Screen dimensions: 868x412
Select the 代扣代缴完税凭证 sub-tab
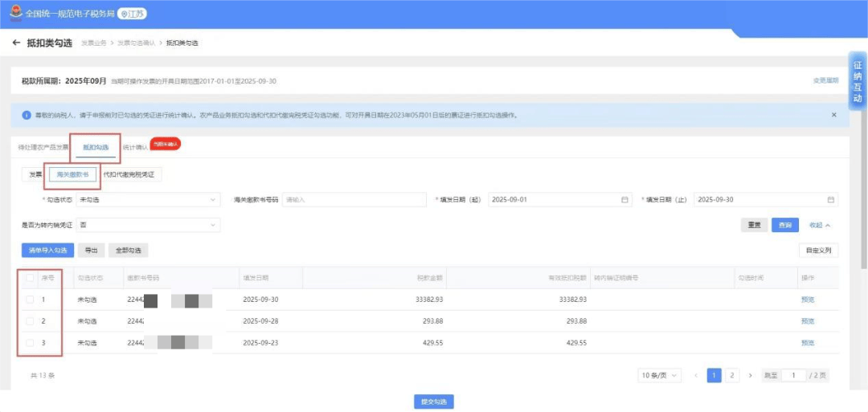[x=129, y=173]
